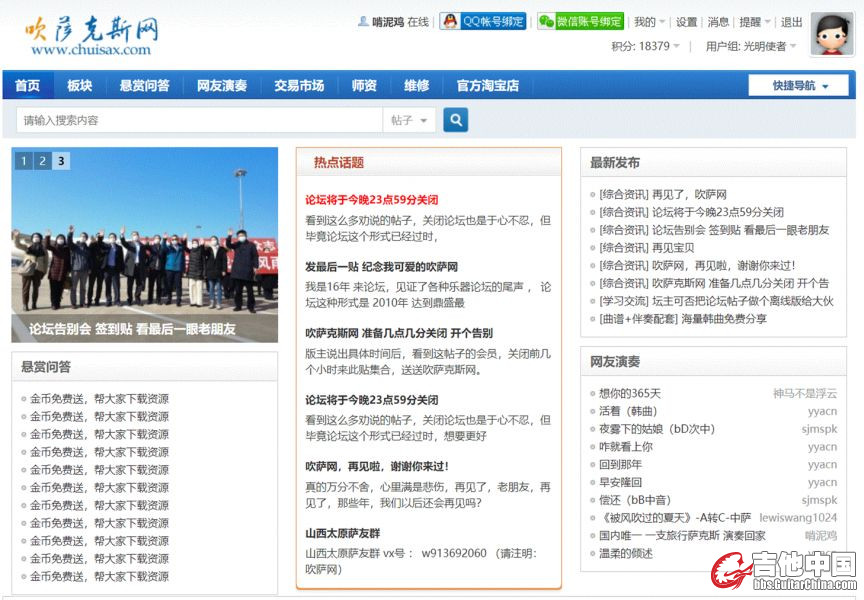Open first 金币免费送，帮大家下载资源 question
Viewport: 864px width, 600px height.
pos(99,399)
